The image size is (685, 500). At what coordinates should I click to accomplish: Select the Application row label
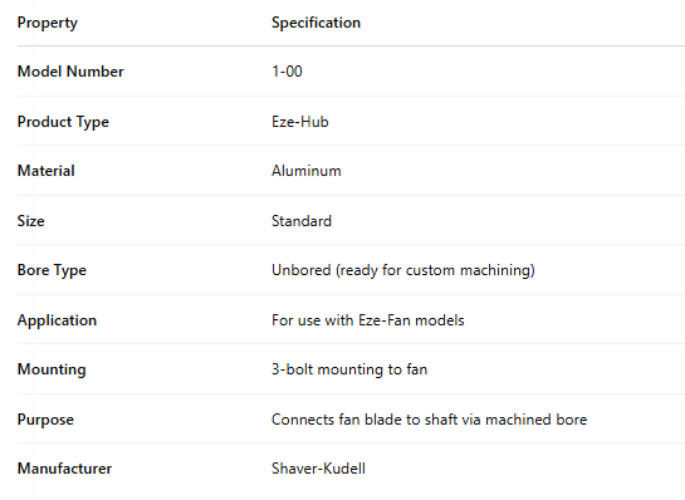pyautogui.click(x=57, y=320)
